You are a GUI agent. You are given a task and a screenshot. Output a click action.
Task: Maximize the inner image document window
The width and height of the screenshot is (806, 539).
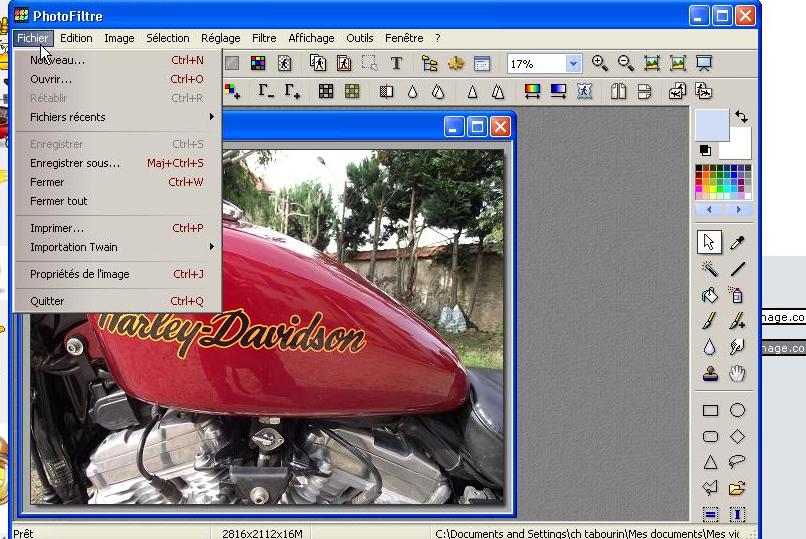[x=477, y=126]
